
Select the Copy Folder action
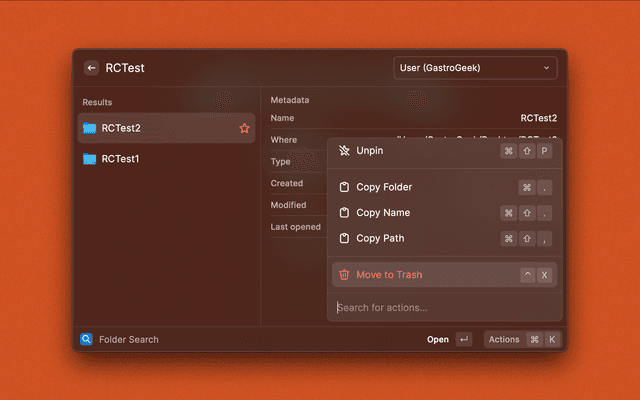pyautogui.click(x=384, y=187)
